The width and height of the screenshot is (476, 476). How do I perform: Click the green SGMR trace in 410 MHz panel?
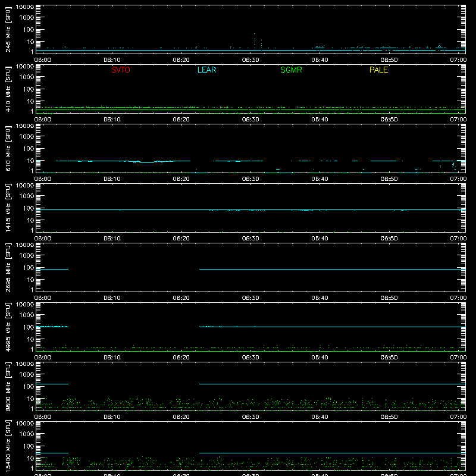click(x=250, y=109)
